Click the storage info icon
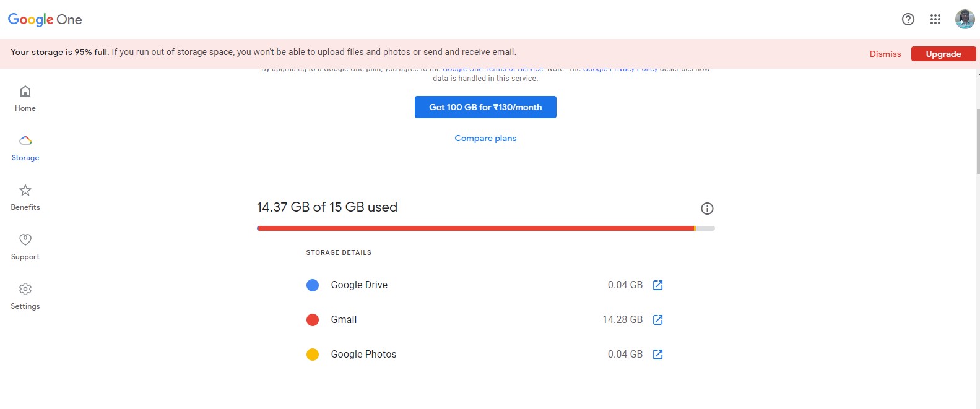 point(707,209)
